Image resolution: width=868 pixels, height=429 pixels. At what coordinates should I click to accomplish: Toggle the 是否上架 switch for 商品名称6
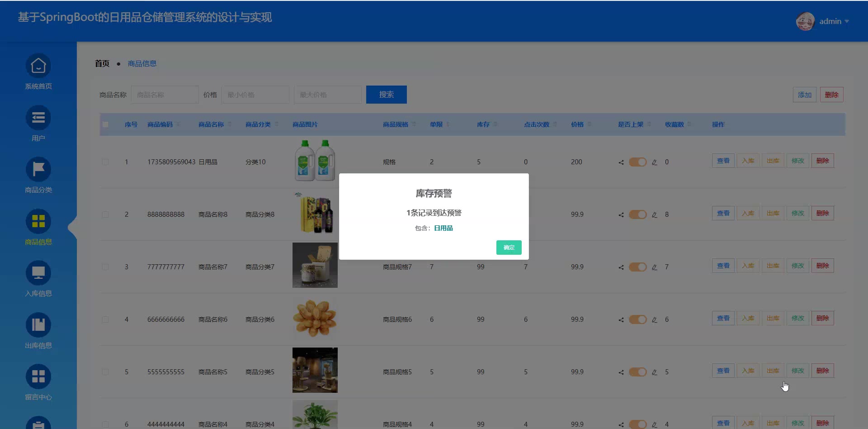(638, 319)
